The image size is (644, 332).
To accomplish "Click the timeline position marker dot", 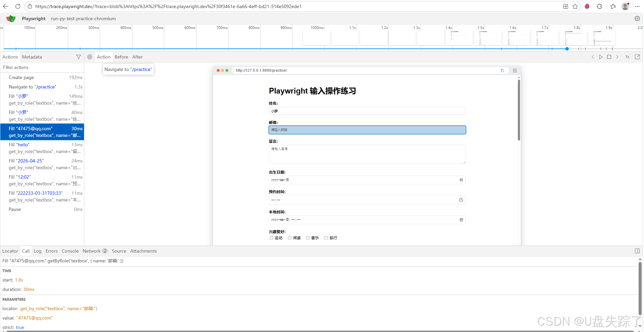I will 567,49.
